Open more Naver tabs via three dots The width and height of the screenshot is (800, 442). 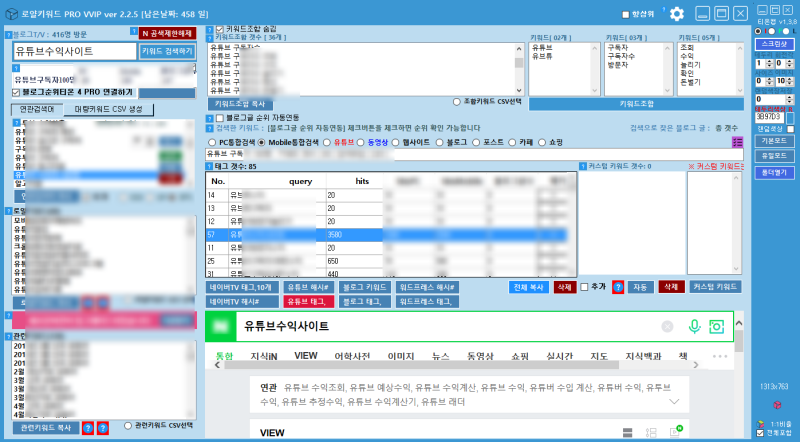click(720, 356)
